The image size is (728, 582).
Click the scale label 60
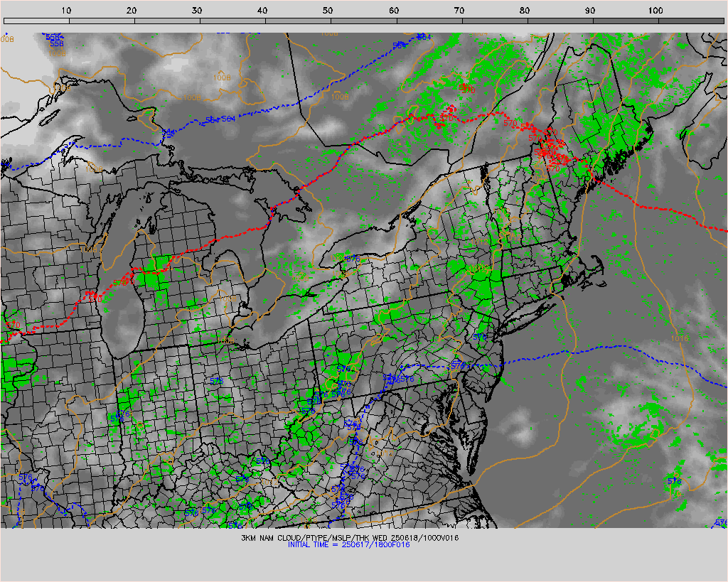pyautogui.click(x=394, y=11)
